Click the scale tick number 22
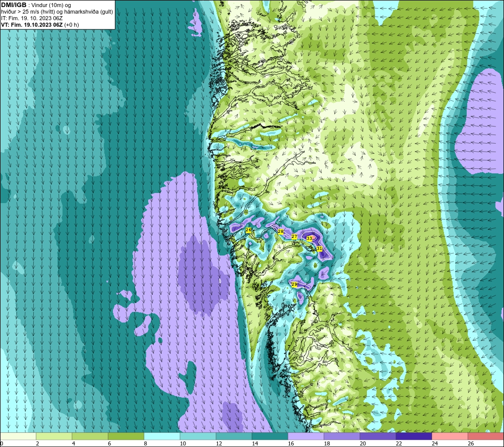This screenshot has height=447, width=504. [x=399, y=443]
